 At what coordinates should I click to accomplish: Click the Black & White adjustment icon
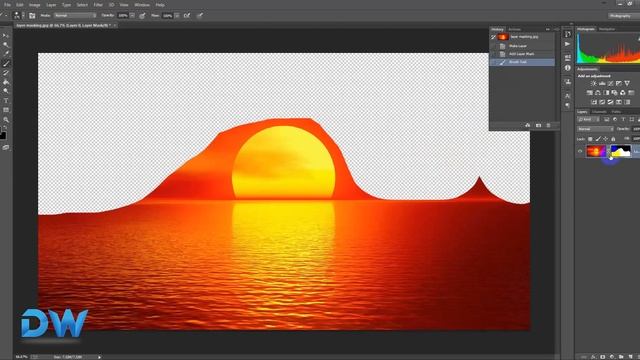point(606,93)
